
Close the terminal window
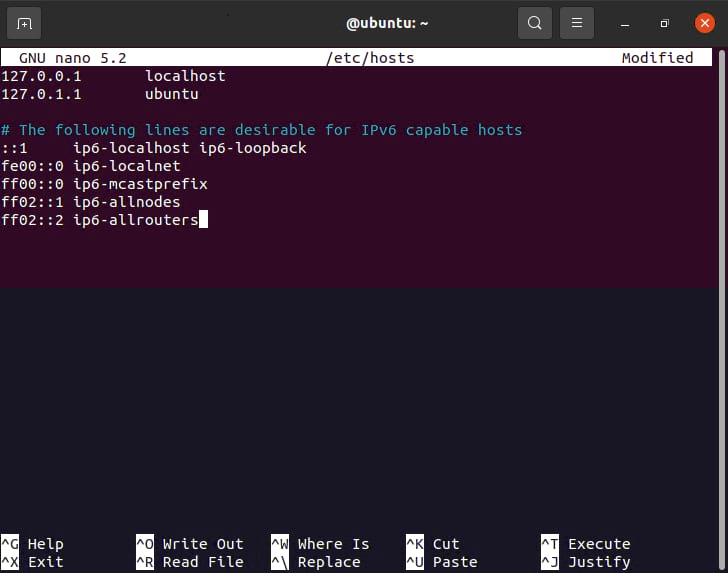(x=704, y=22)
